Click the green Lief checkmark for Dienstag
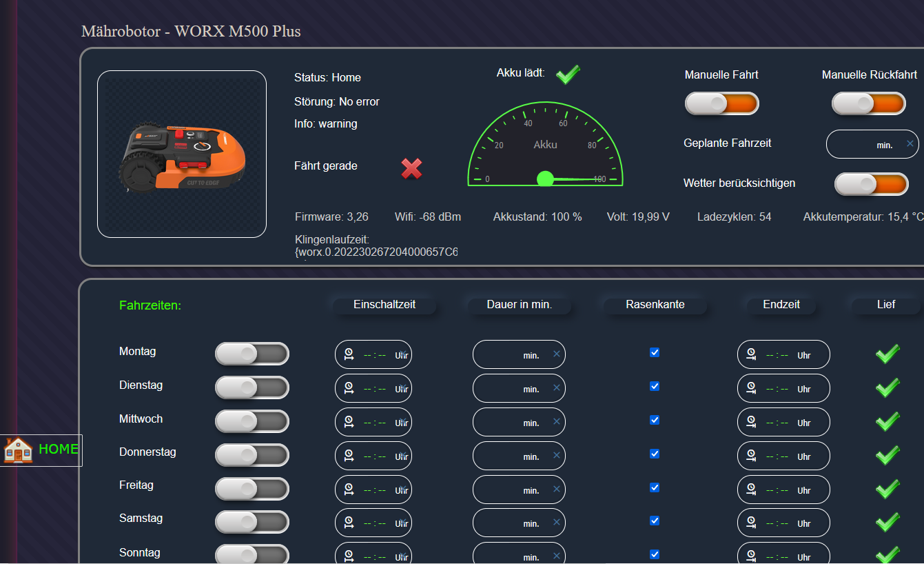The image size is (924, 564). 887,387
